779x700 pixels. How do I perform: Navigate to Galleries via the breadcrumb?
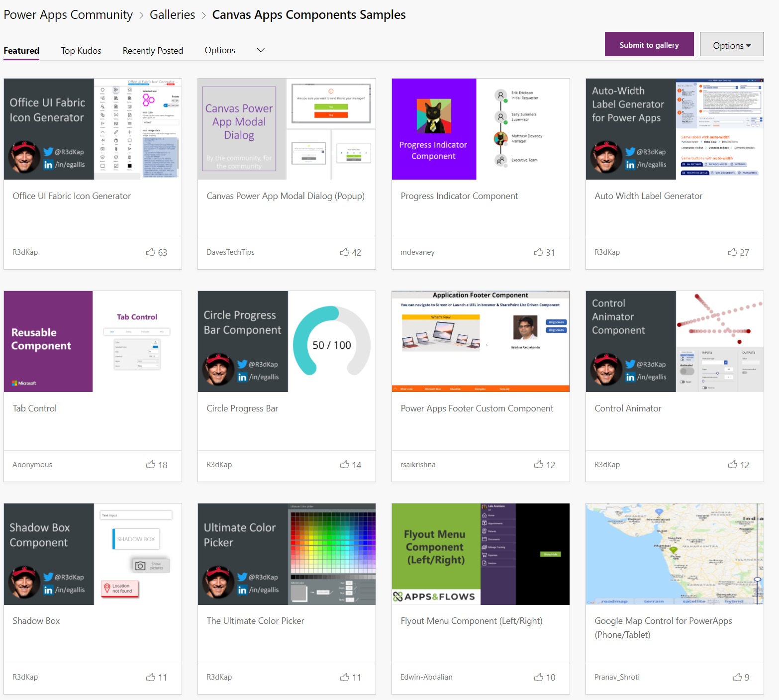coord(172,14)
